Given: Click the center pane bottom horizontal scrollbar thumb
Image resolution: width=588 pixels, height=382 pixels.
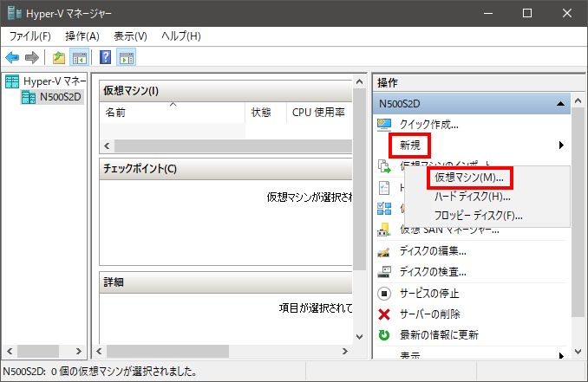Looking at the screenshot, I should click(x=167, y=352).
